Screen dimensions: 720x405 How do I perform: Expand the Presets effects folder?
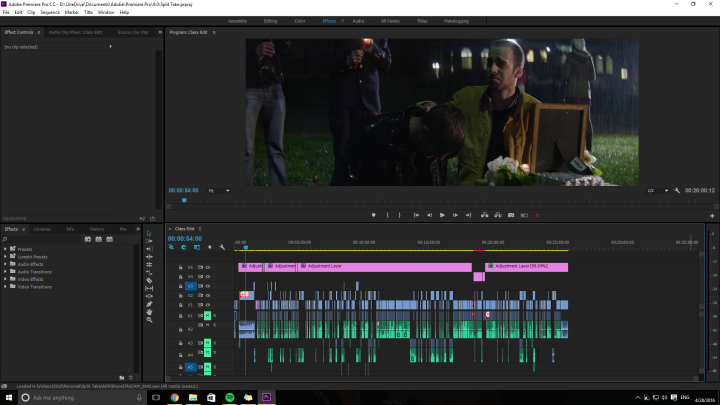pos(6,249)
